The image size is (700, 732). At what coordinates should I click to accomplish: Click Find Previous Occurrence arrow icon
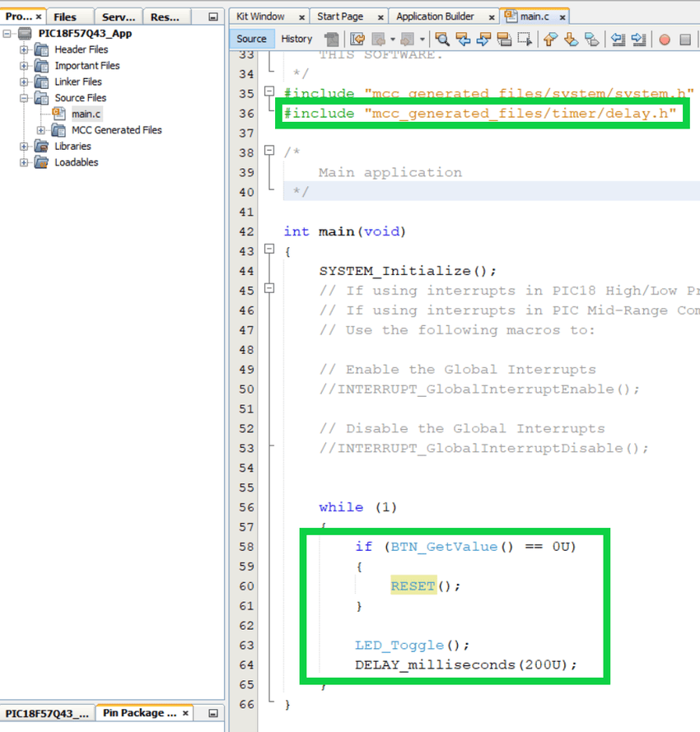(464, 39)
